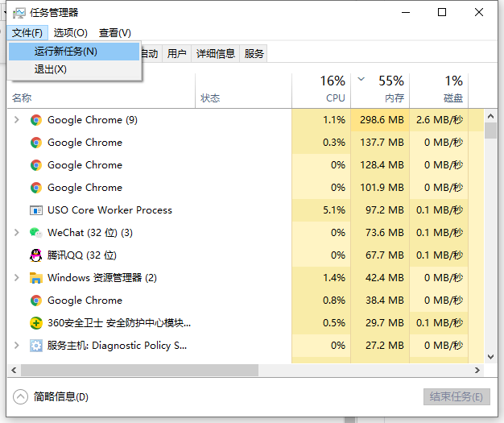Viewport: 504px width, 423px height.
Task: Click the Google Chrome (9) process icon
Action: [35, 120]
